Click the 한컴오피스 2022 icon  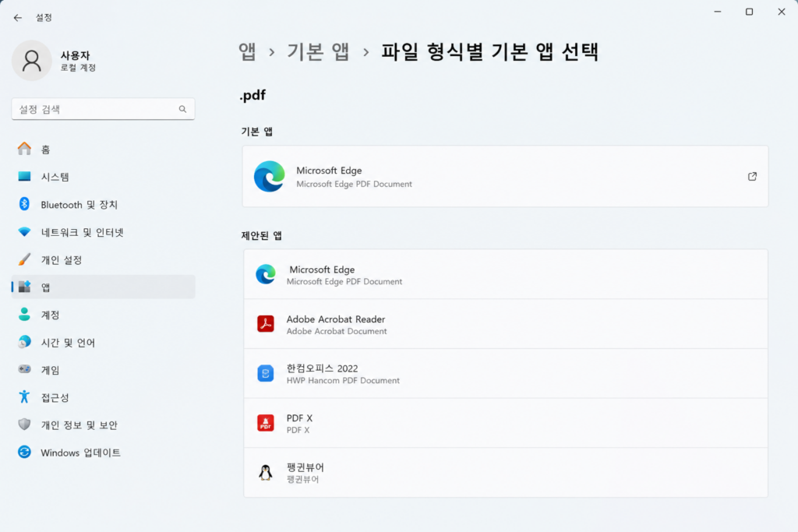(266, 373)
